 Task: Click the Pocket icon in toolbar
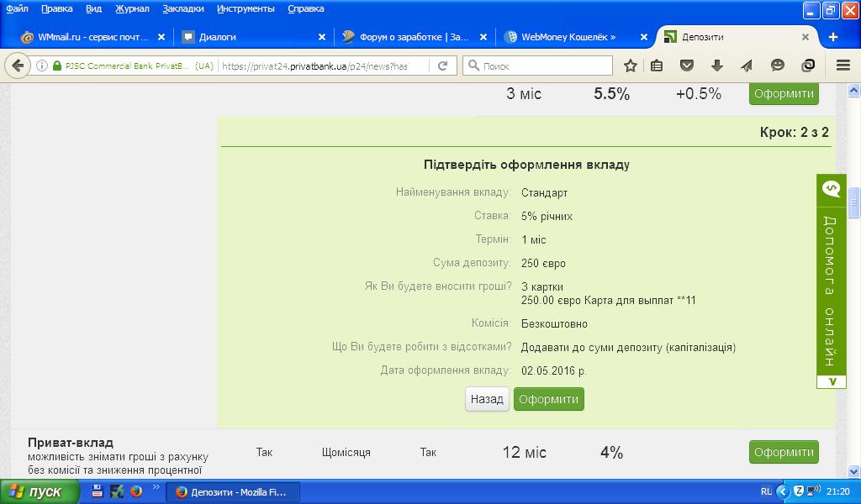[x=687, y=66]
